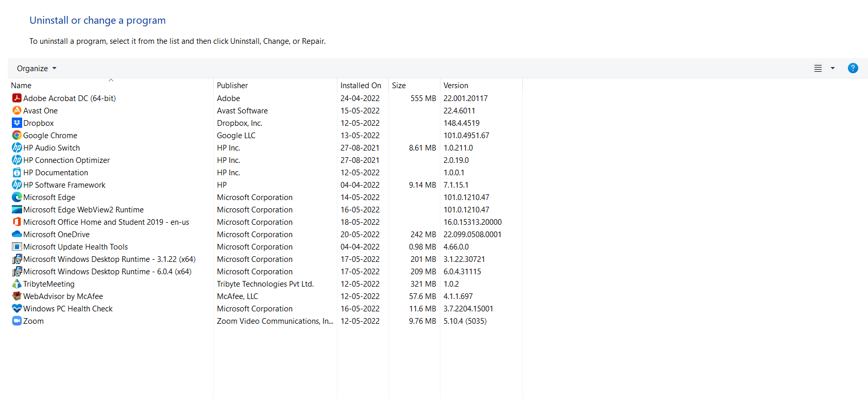Viewport: 868px width, 398px height.
Task: Click the WebAdvisor by McAfee icon
Action: tap(17, 296)
